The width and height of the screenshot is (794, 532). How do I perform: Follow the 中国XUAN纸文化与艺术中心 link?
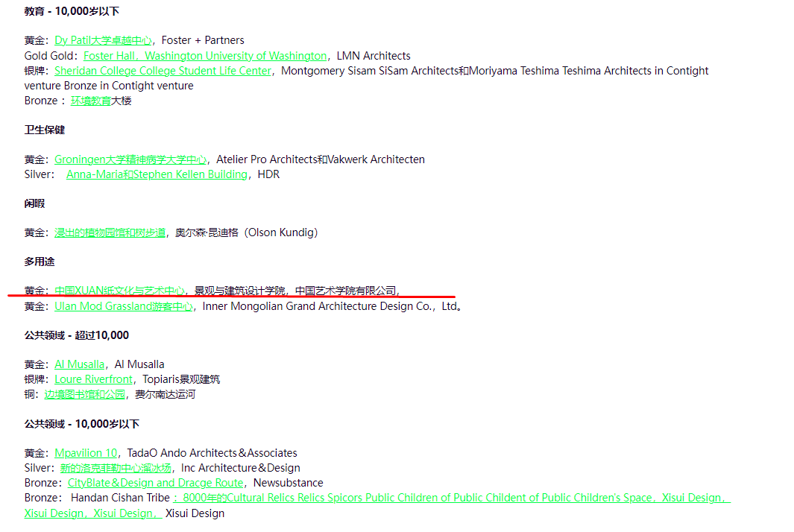[x=119, y=291]
